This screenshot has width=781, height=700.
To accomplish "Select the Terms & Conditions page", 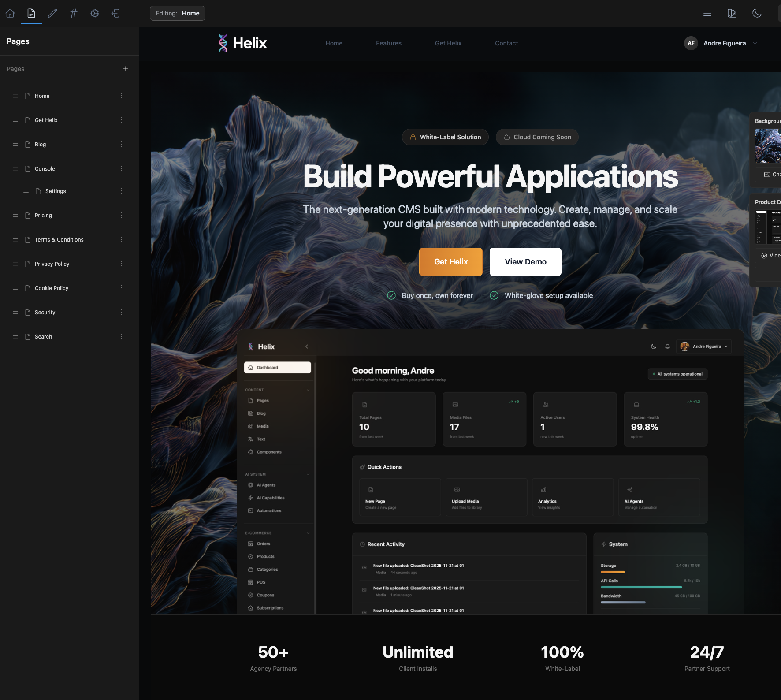I will [59, 239].
